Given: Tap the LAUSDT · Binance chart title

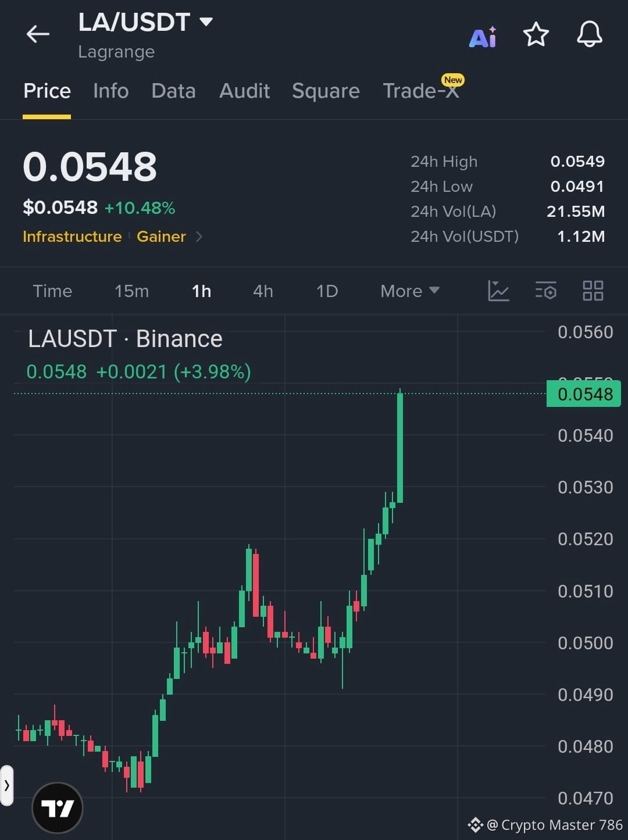Looking at the screenshot, I should (x=125, y=339).
